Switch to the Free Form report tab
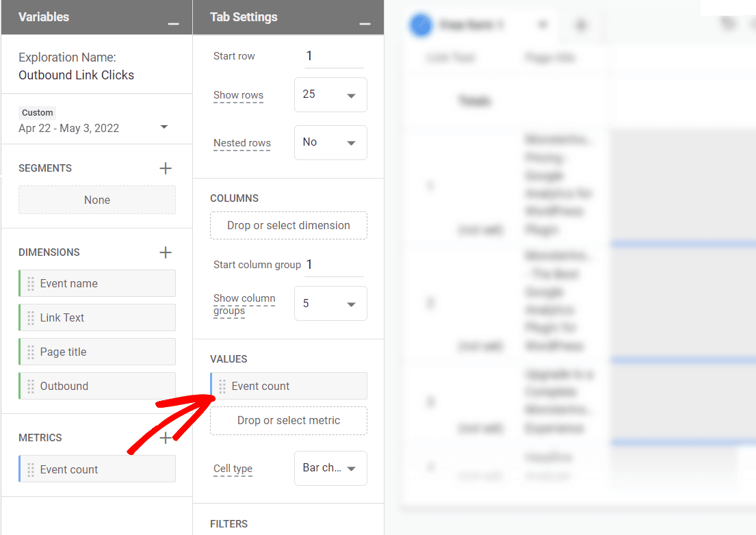 (x=465, y=25)
